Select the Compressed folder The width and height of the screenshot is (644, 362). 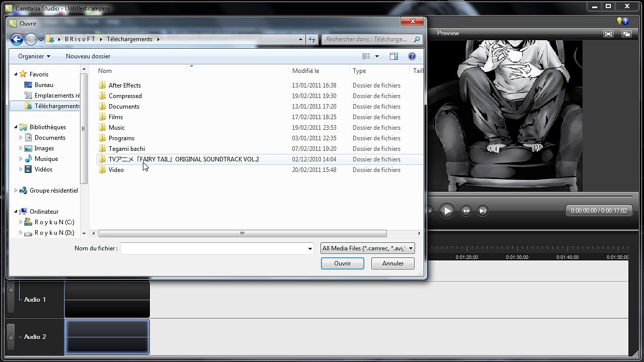(125, 96)
